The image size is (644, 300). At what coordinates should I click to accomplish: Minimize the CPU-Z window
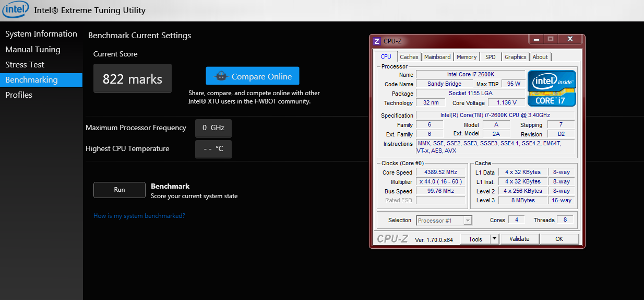(x=536, y=39)
